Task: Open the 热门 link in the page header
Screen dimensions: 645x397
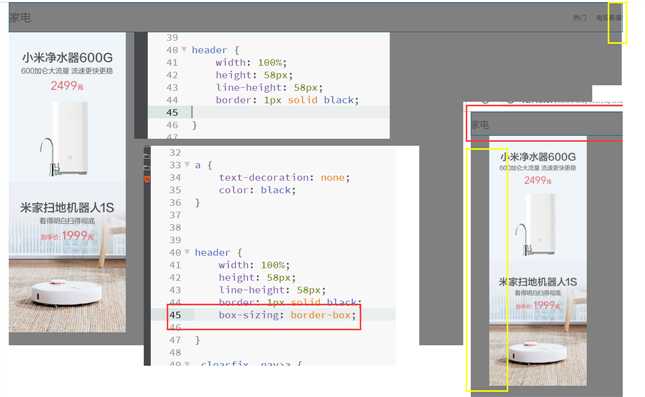Action: (x=580, y=17)
